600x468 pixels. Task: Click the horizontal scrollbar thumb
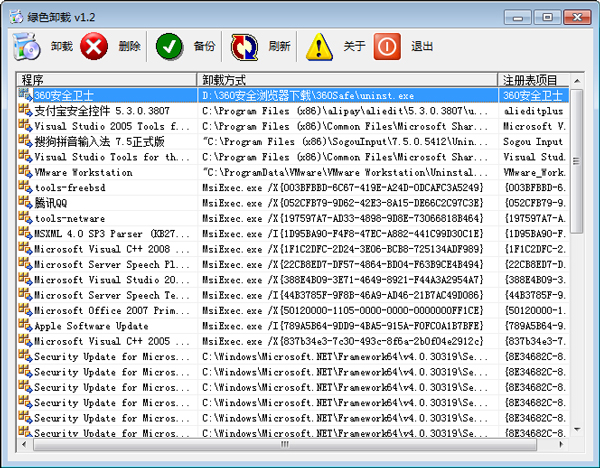point(285,444)
